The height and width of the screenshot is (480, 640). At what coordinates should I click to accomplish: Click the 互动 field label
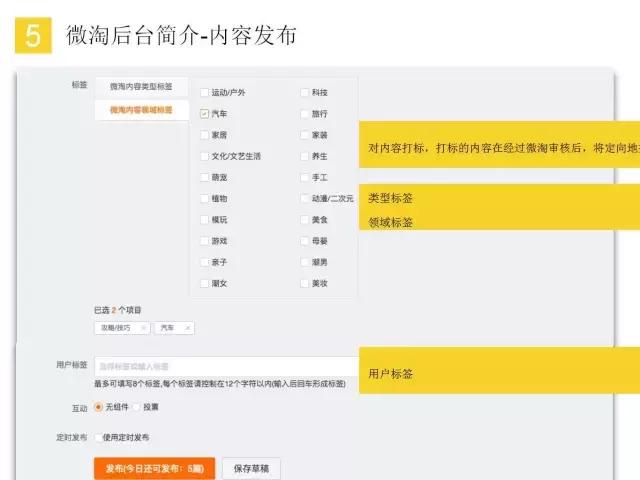80,409
